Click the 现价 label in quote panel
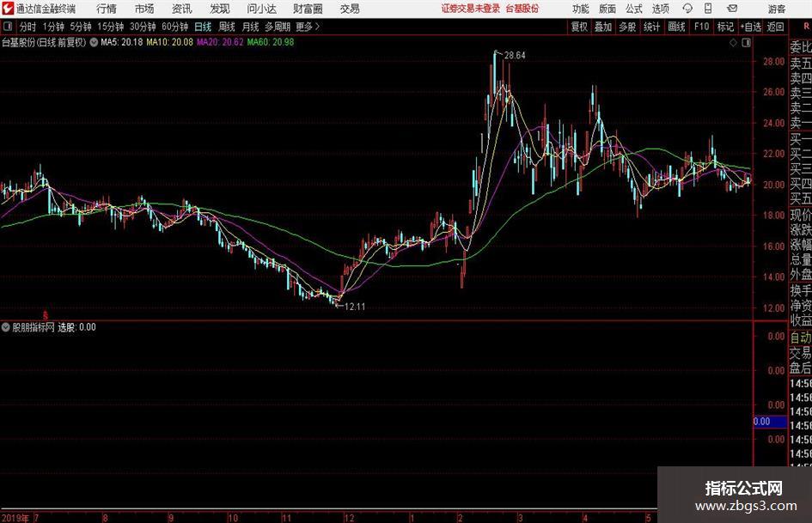 801,215
